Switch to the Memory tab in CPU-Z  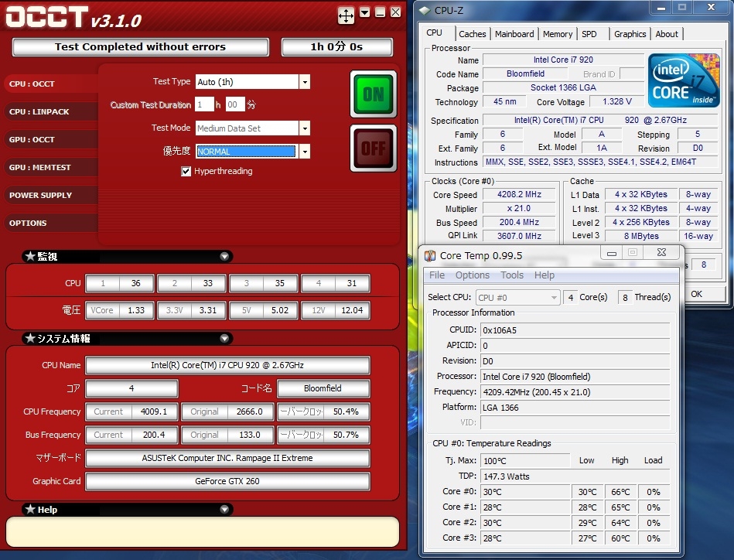pos(558,34)
